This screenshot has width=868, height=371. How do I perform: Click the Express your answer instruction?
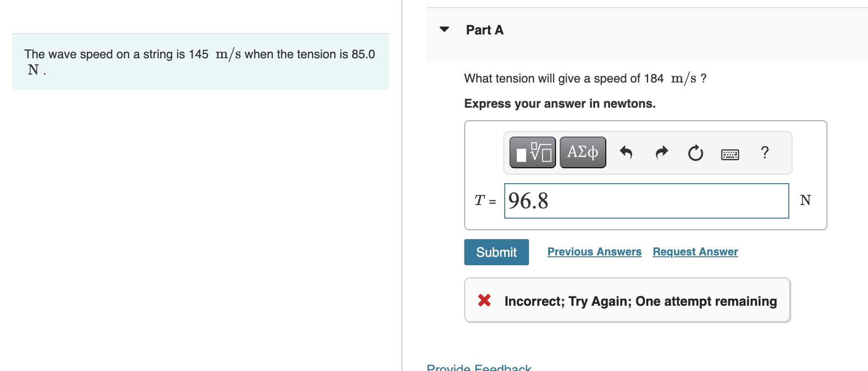point(560,103)
